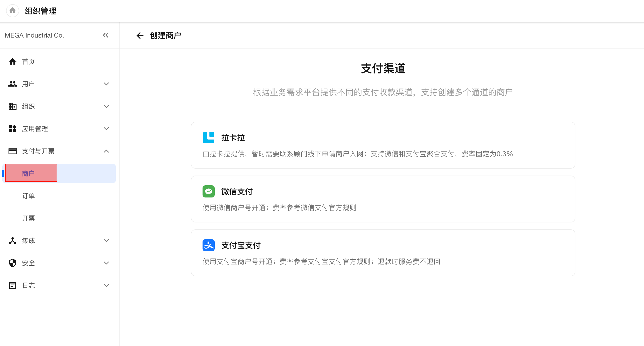This screenshot has height=346, width=644.
Task: Expand the 用户 menu chevron
Action: pyautogui.click(x=106, y=84)
